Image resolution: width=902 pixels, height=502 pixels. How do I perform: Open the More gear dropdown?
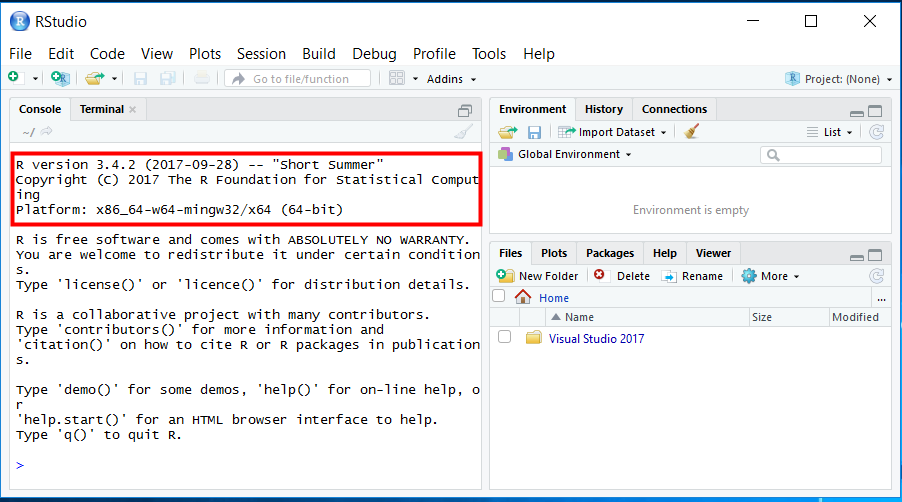pos(770,276)
